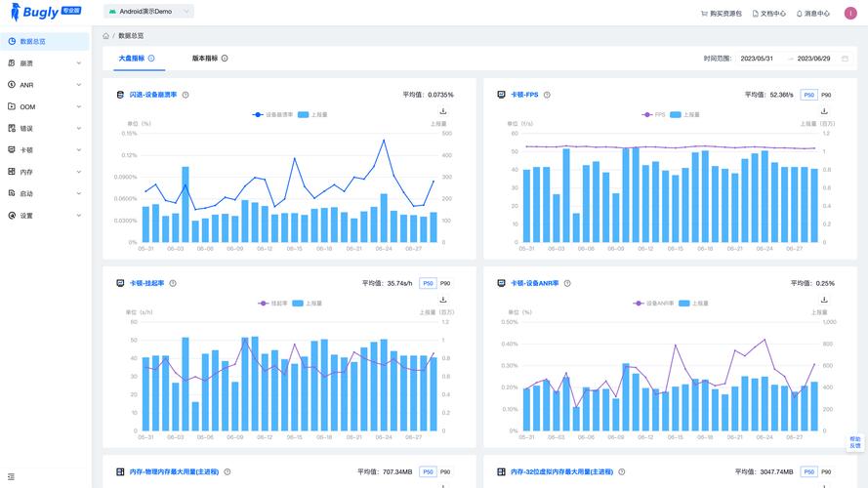Select P90 in 卡顿-FPS chart
The width and height of the screenshot is (868, 488).
(x=826, y=95)
